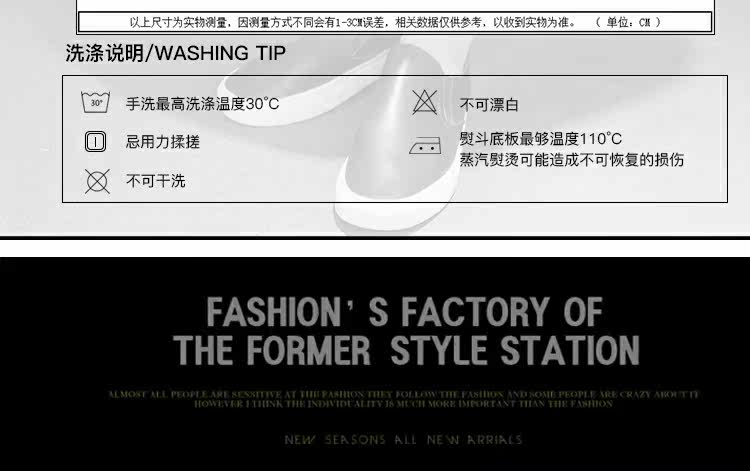Image resolution: width=750 pixels, height=471 pixels.
Task: Click the iron temperature icon
Action: tap(425, 146)
